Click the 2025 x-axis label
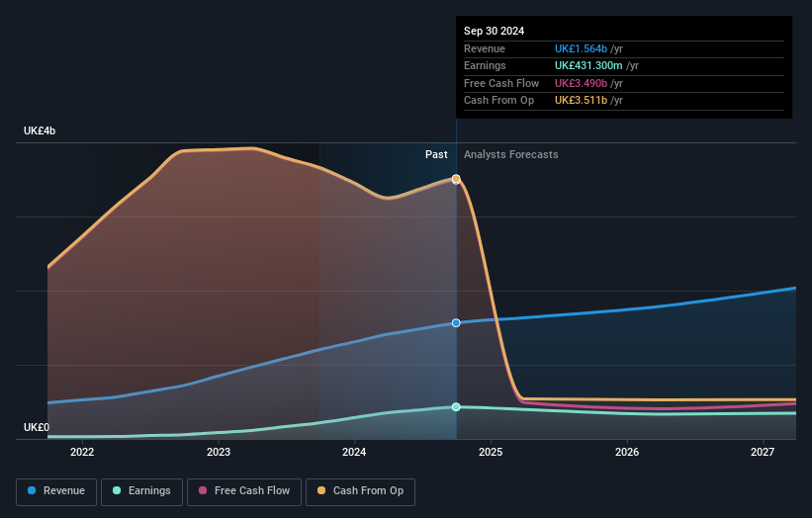 [x=491, y=453]
